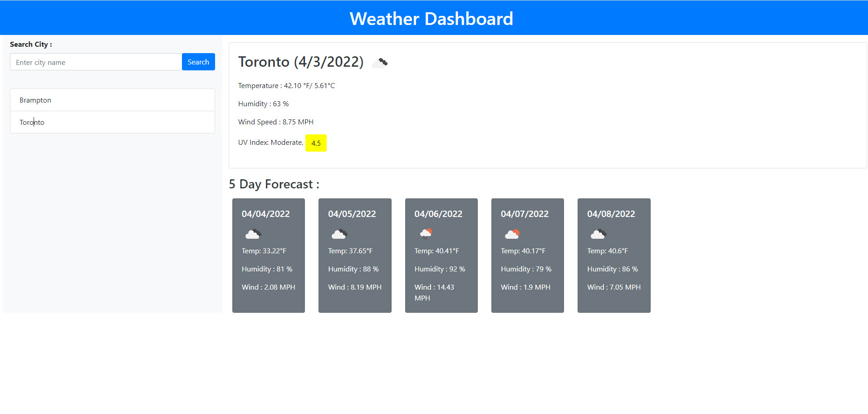Click the cloud icon on the 04/05/2022 forecast

click(339, 234)
